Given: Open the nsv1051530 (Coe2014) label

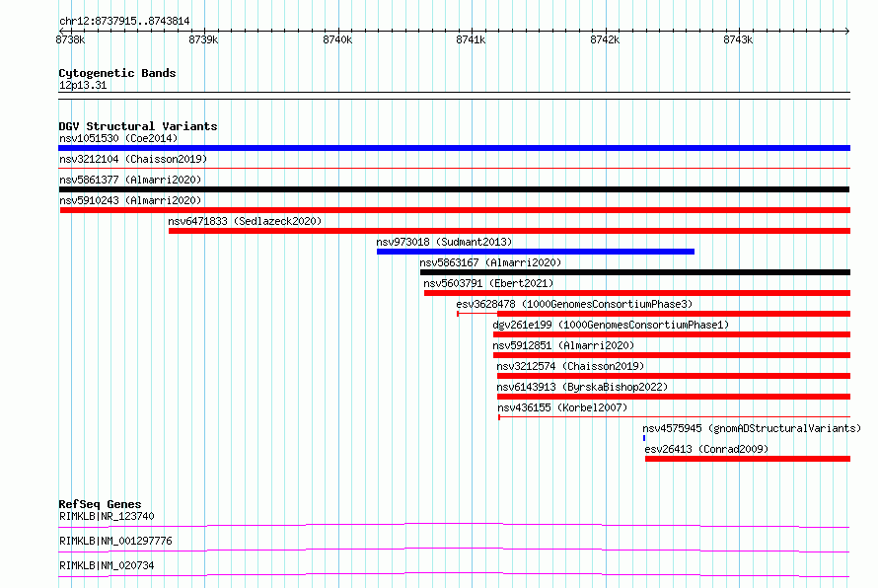Looking at the screenshot, I should tap(118, 138).
